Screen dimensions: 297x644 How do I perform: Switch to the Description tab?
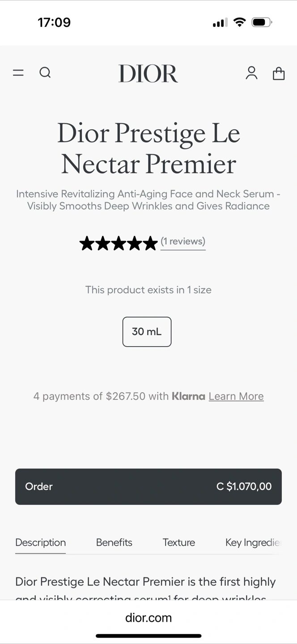point(40,542)
